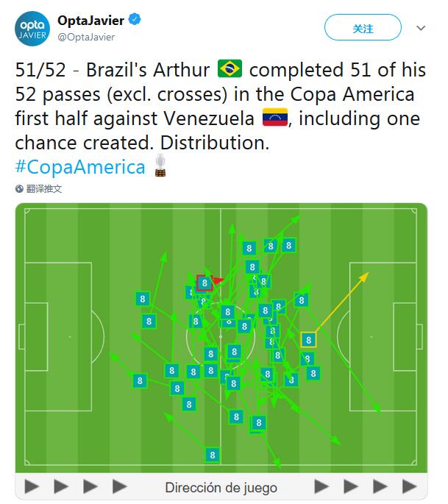Select the red-outlined failed pass marker
Image resolution: width=448 pixels, height=504 pixels.
[x=205, y=283]
